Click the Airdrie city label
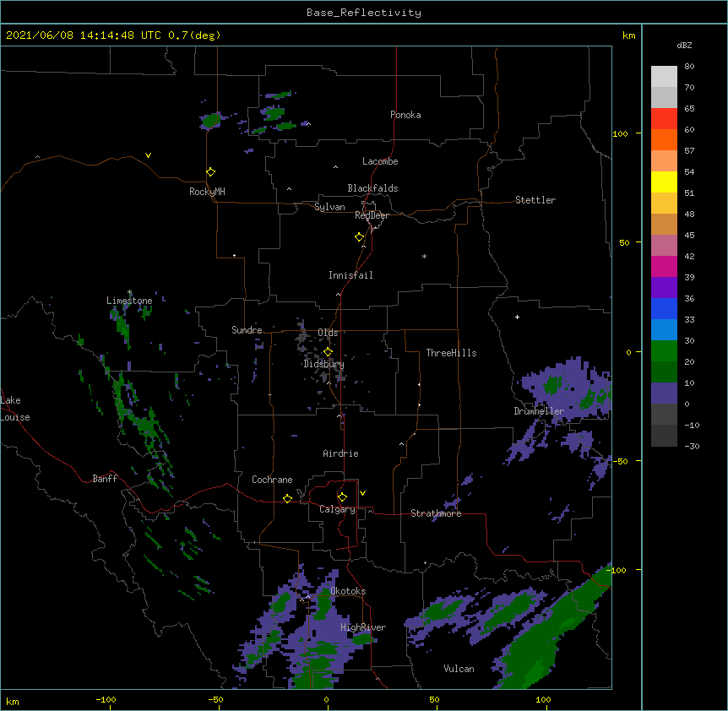 tap(341, 453)
